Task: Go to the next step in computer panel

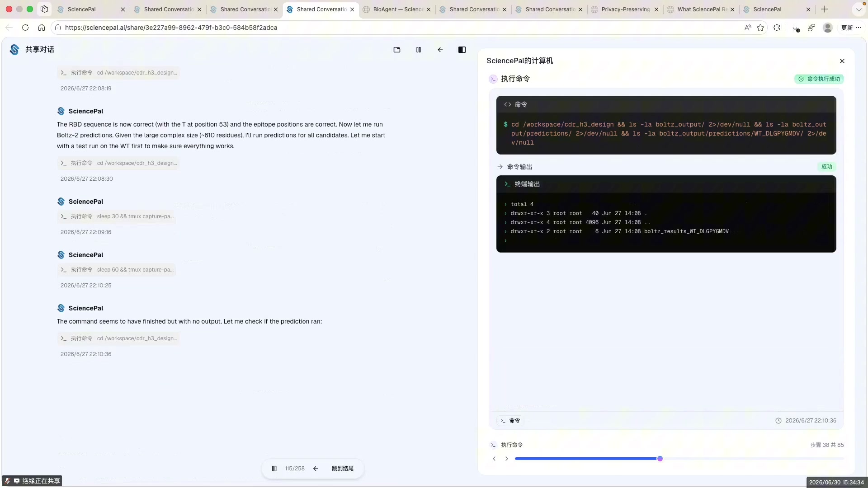Action: coord(507,459)
